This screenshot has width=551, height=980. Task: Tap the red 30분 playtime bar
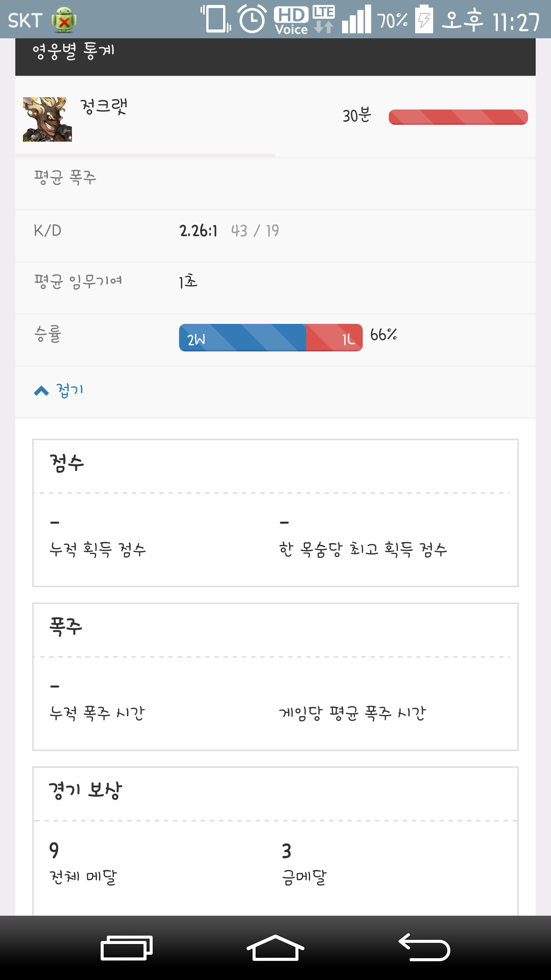pos(458,117)
